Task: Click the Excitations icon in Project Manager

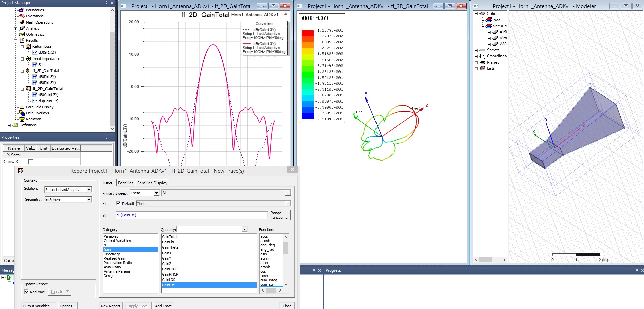Action: [x=22, y=16]
